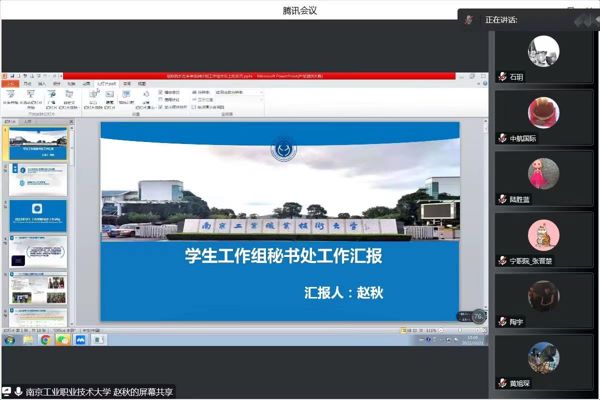Click mic status icon next to 石明
This screenshot has width=600, height=400.
pyautogui.click(x=502, y=76)
